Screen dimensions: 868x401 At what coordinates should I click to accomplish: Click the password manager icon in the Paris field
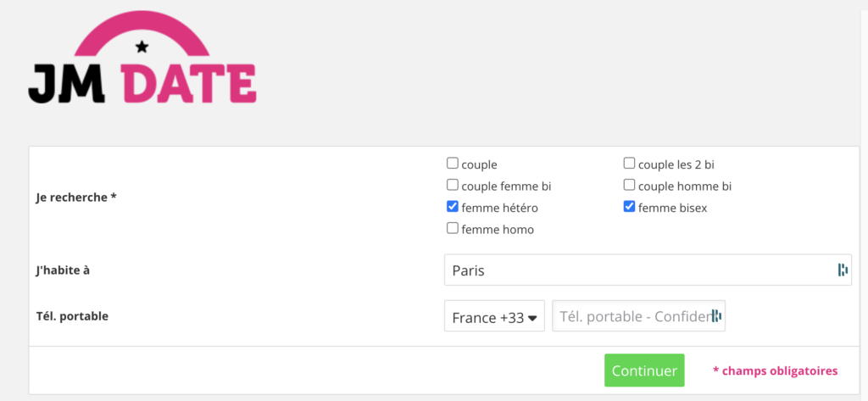pos(843,270)
